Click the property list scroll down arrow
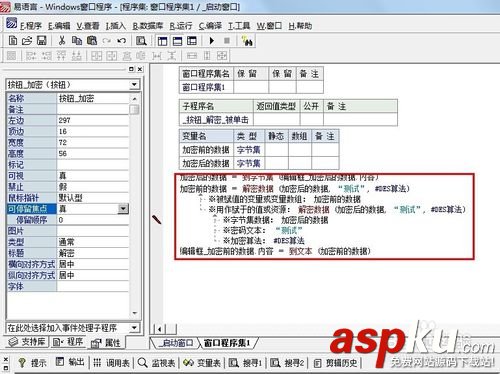 [134, 313]
